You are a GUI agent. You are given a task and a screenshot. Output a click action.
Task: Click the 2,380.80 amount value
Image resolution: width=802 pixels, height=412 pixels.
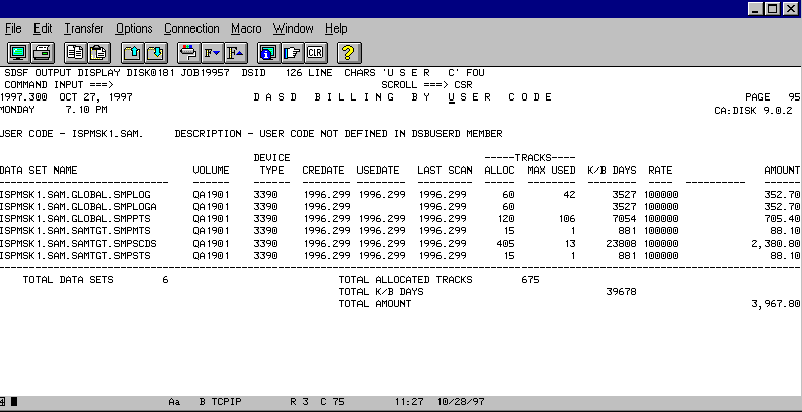point(775,244)
